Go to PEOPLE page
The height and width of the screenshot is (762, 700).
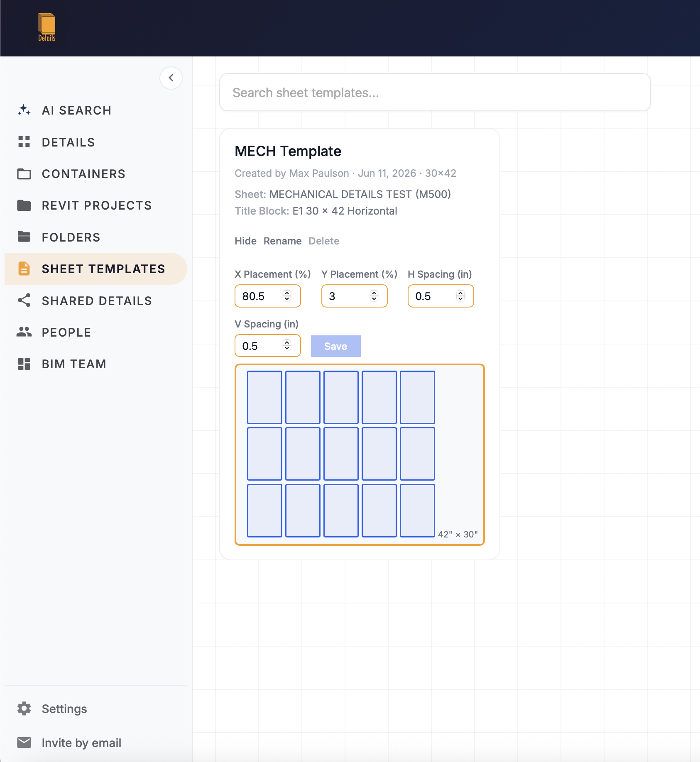pos(66,332)
